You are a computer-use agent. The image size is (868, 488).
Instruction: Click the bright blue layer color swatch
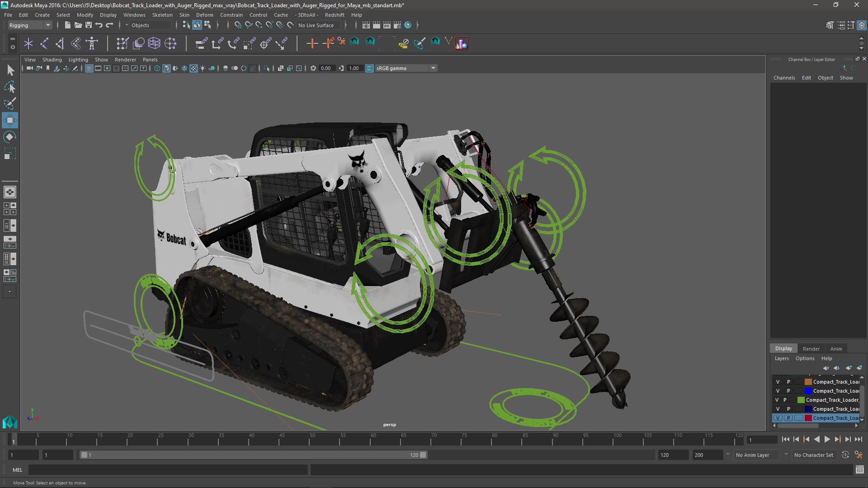(808, 391)
